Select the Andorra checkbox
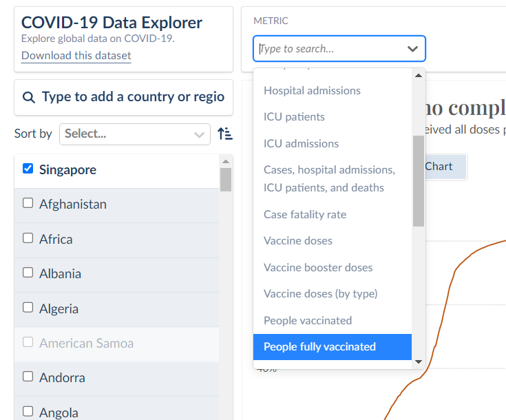This screenshot has height=420, width=506. pyautogui.click(x=28, y=377)
